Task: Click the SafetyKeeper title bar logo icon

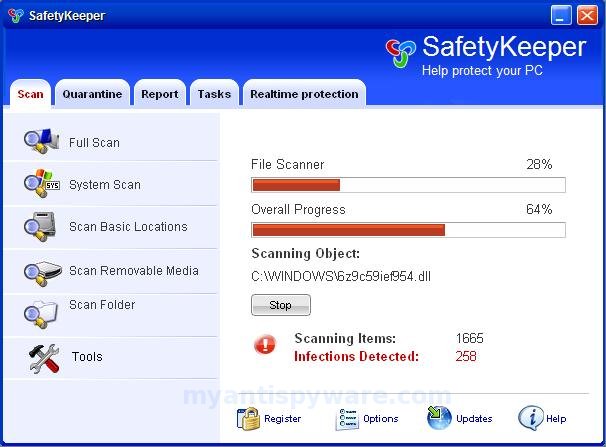Action: tap(16, 15)
